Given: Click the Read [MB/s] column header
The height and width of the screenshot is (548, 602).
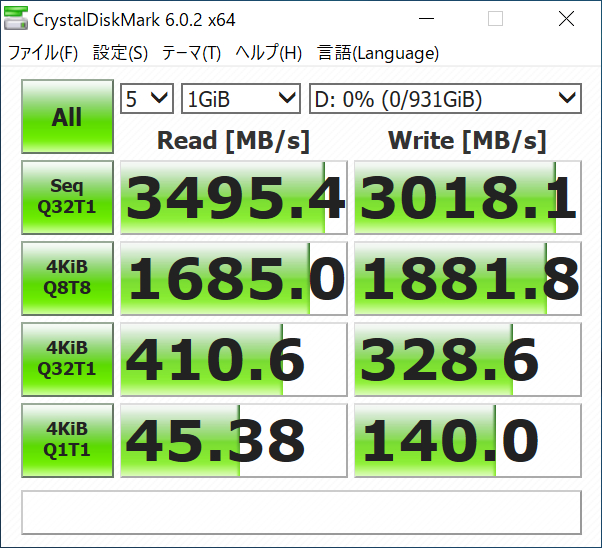Looking at the screenshot, I should 233,141.
